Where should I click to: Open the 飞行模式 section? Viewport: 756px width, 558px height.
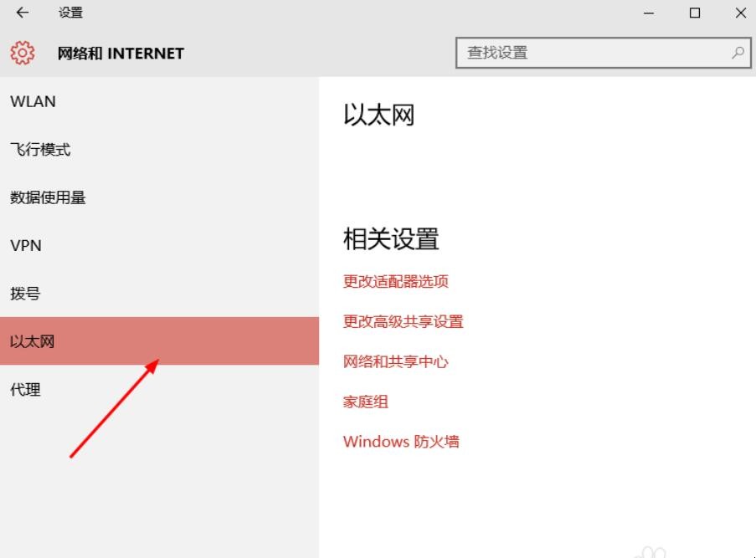(x=40, y=150)
